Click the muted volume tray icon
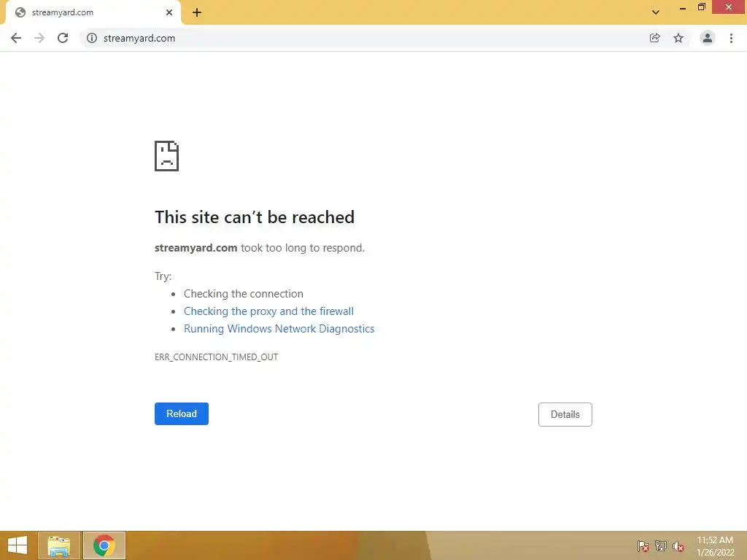 pyautogui.click(x=678, y=546)
